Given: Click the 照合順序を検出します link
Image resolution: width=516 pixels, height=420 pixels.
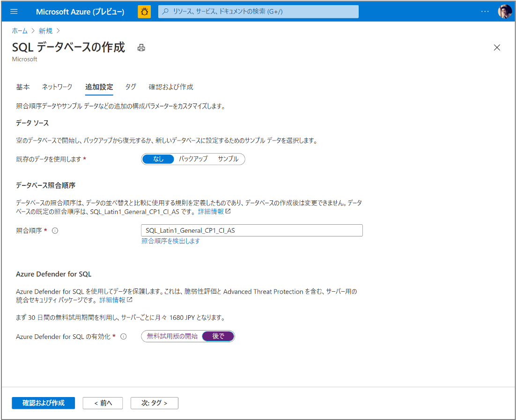Looking at the screenshot, I should click(170, 241).
